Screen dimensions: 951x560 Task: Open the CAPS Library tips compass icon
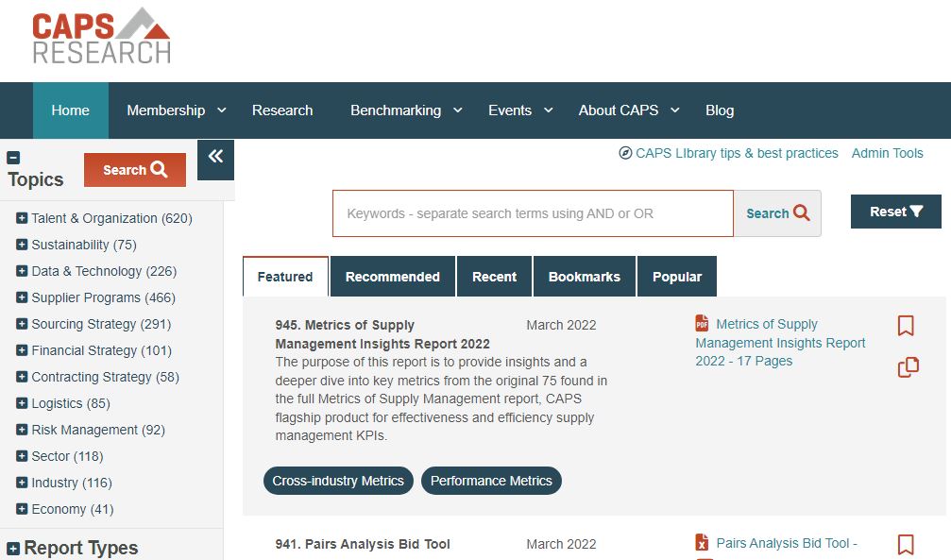point(625,153)
